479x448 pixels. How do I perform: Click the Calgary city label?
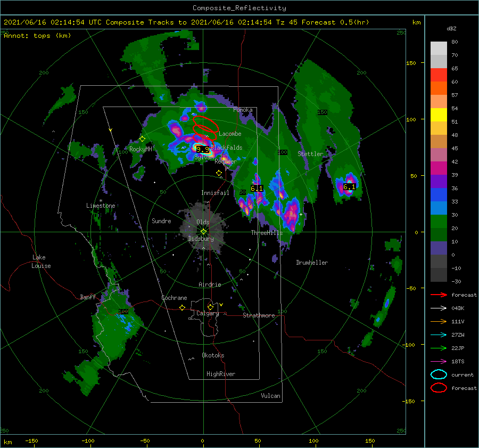click(208, 313)
